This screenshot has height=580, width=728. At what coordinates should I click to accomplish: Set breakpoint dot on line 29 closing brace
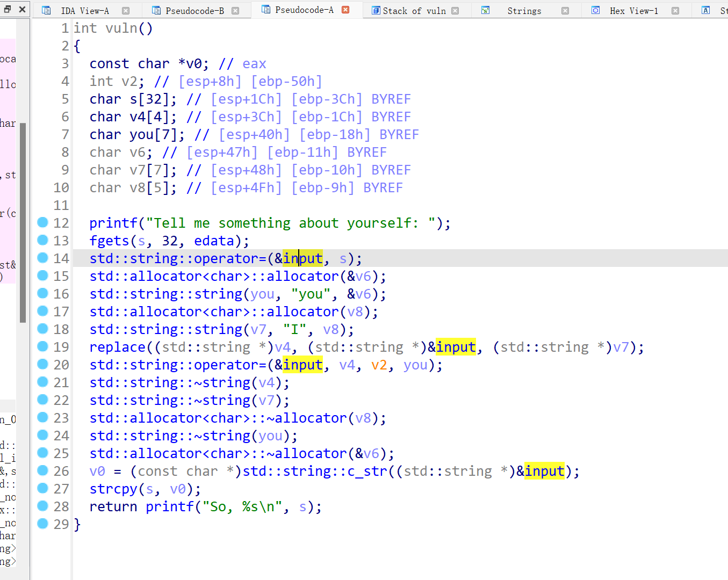click(43, 524)
